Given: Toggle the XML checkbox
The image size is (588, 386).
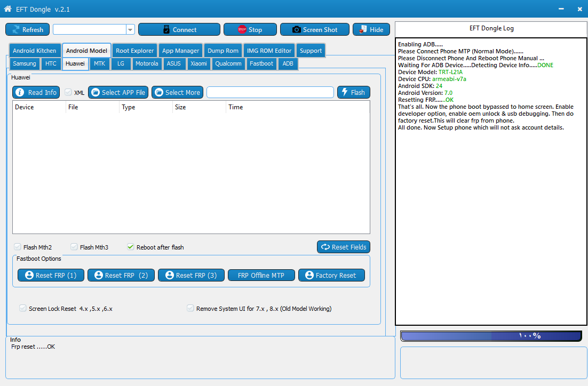Looking at the screenshot, I should 68,92.
